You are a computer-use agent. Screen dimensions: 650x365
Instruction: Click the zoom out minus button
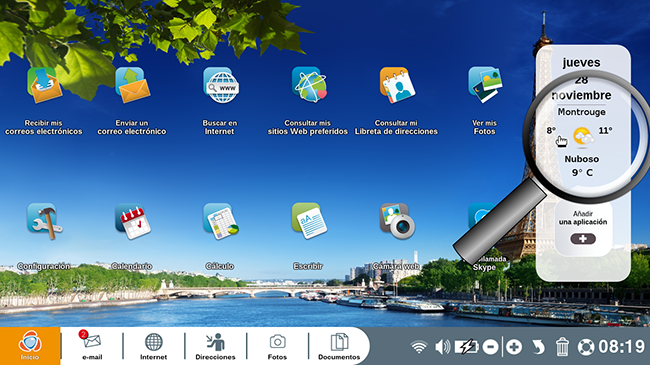490,347
